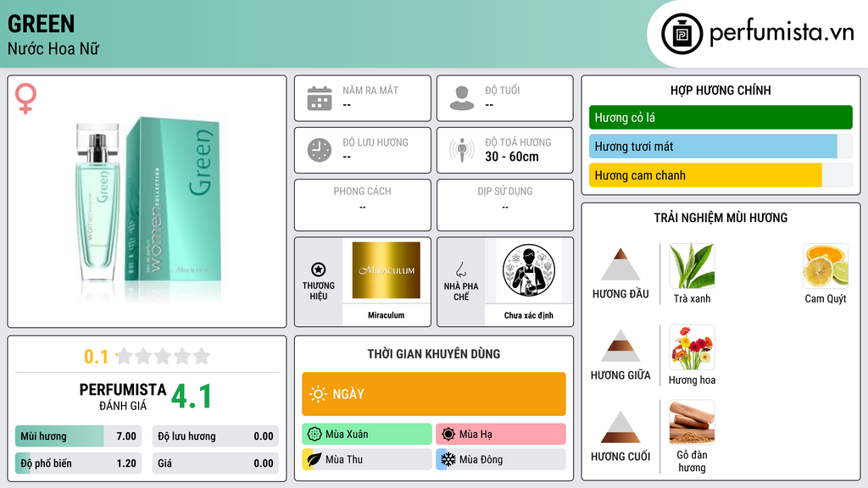
Task: Select the Cam Quýt note image
Action: pos(826,266)
